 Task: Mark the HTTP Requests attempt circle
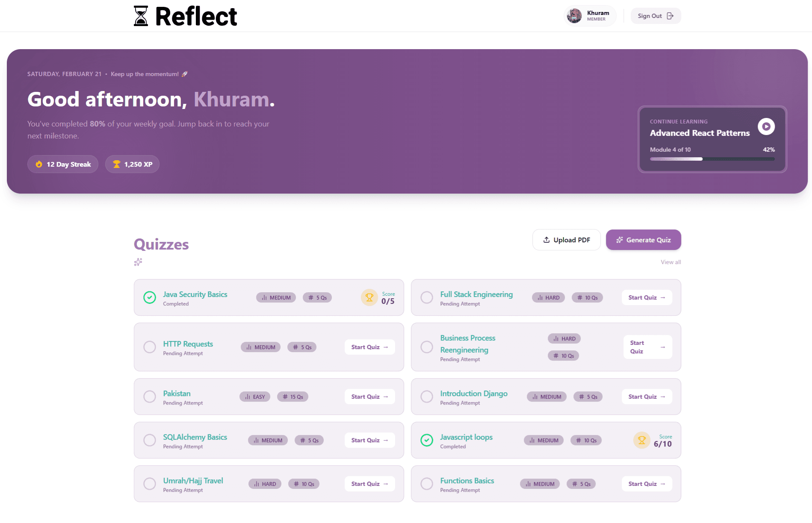pyautogui.click(x=149, y=347)
